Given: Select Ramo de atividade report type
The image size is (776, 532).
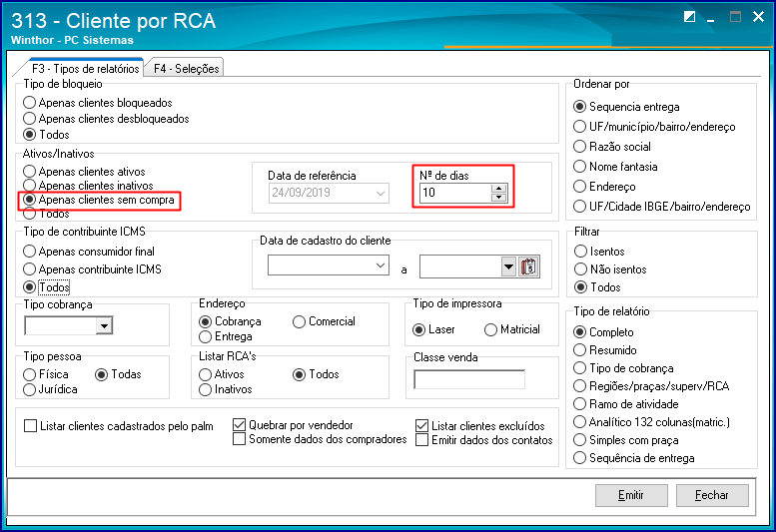Looking at the screenshot, I should click(x=625, y=404).
